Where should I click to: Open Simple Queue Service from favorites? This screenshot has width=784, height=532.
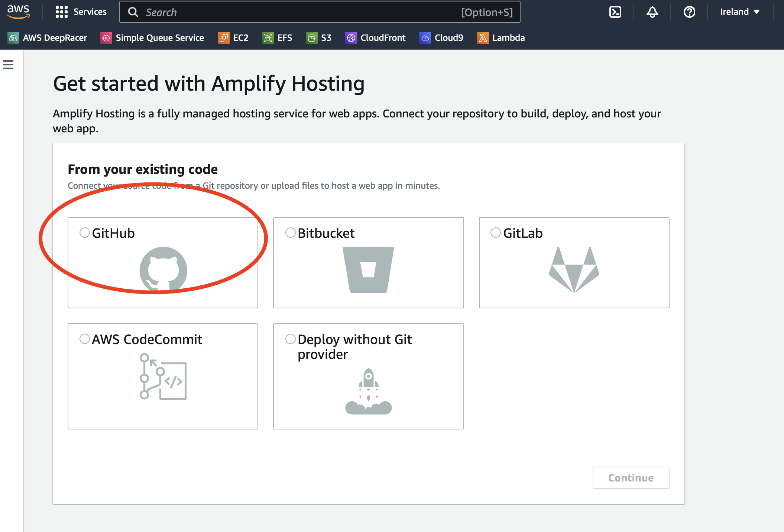tap(160, 38)
